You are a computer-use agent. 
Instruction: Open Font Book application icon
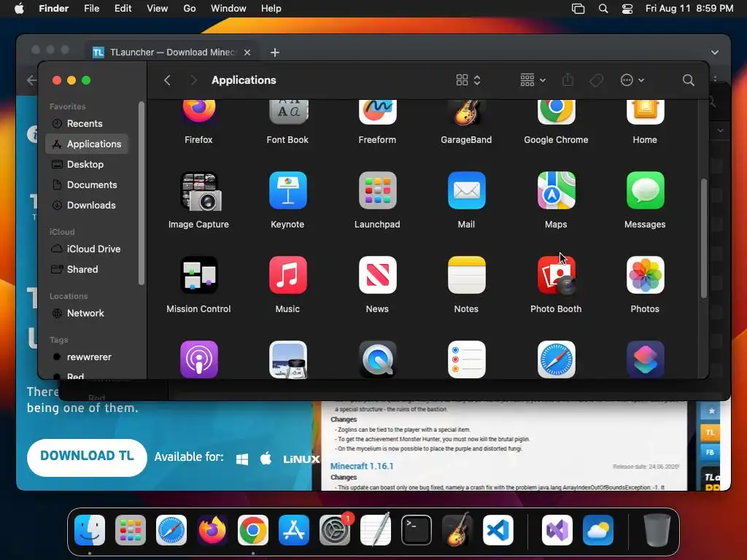tap(287, 112)
